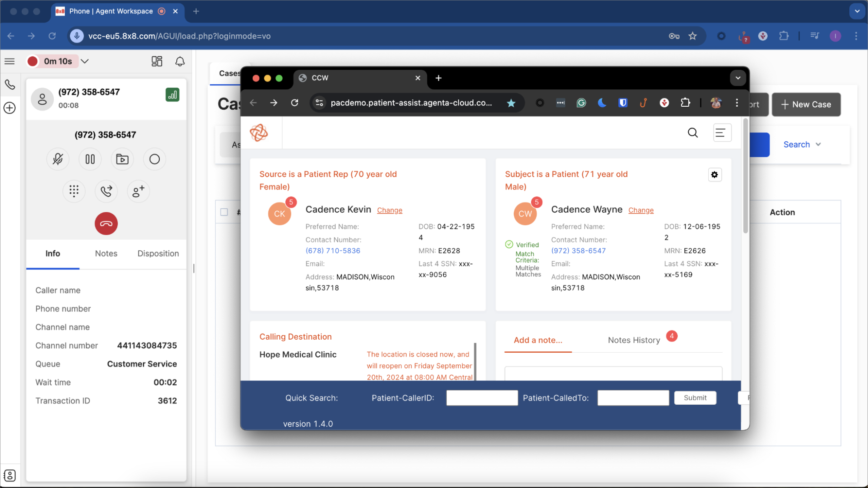Click the CCW search magnifier icon
The width and height of the screenshot is (868, 488).
693,133
